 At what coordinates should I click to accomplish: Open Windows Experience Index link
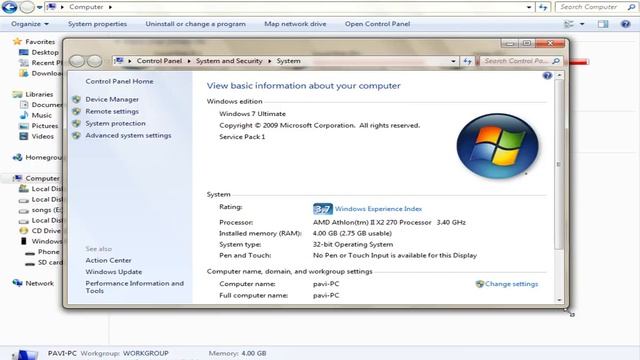click(378, 209)
